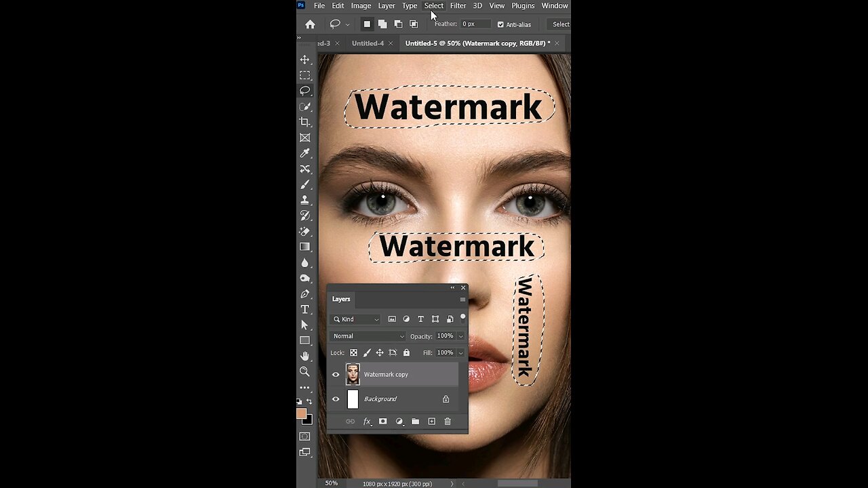Screen dimensions: 868x488
Task: Toggle Lock all padlock icon
Action: coord(406,352)
